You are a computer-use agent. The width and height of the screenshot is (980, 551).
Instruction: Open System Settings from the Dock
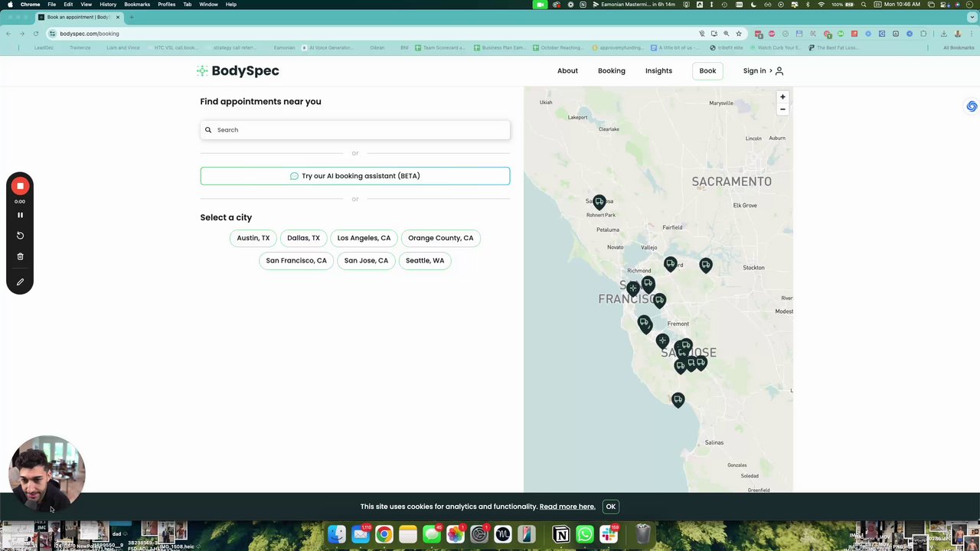pos(479,534)
